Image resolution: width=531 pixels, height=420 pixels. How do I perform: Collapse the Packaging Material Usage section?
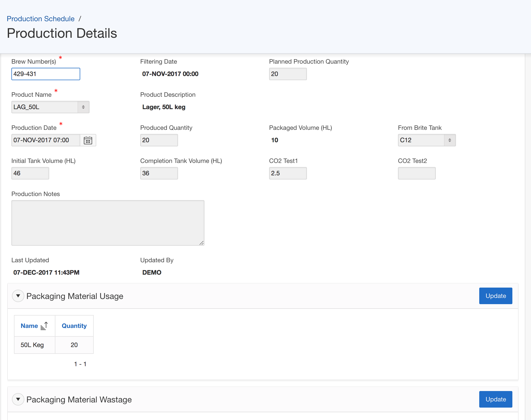tap(18, 296)
